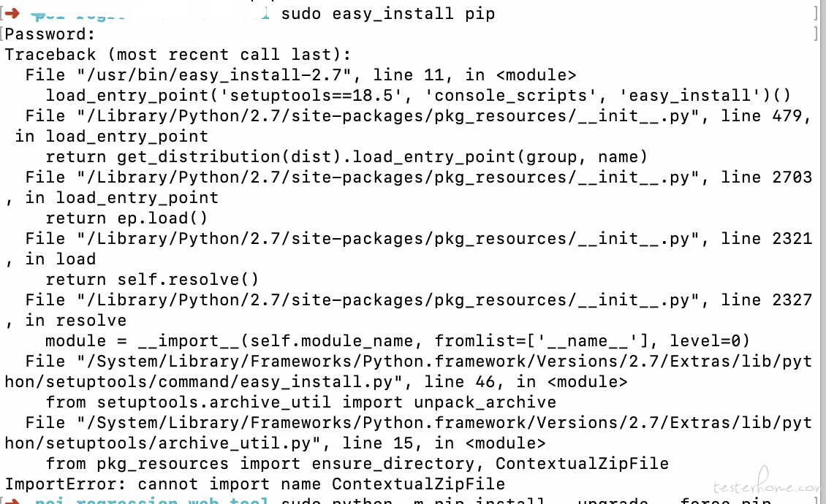Screen dimensions: 826x504
Task: Click the 'Traceback (most recent call last):' line
Action: (x=178, y=55)
